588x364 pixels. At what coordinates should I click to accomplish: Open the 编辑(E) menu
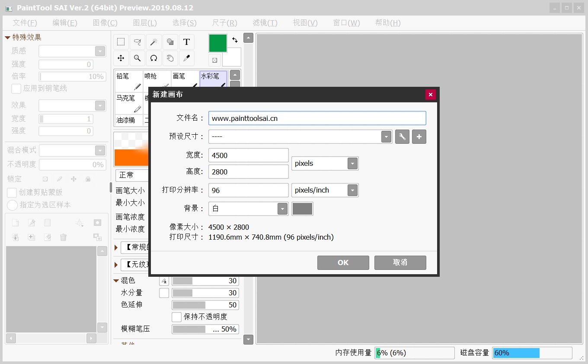[65, 23]
